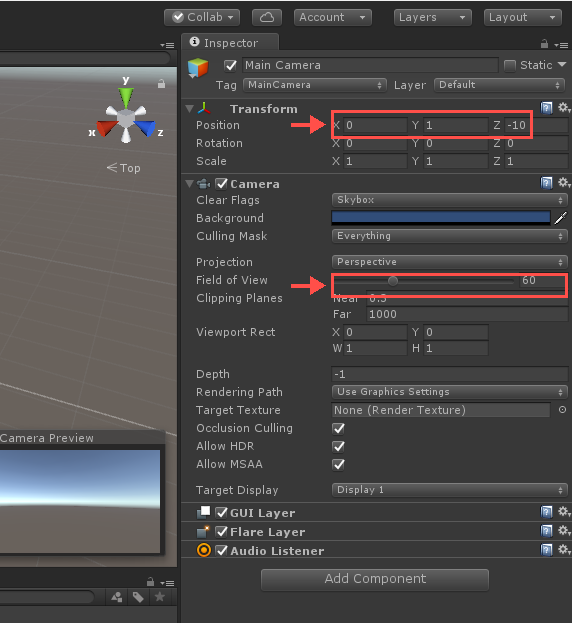Image resolution: width=572 pixels, height=623 pixels.
Task: Click the green Y axis cone on gizmo
Action: point(126,97)
